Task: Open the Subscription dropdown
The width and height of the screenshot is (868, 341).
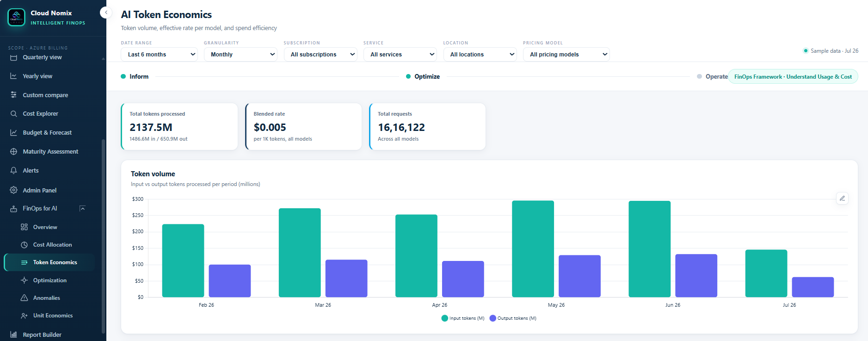Action: point(320,54)
